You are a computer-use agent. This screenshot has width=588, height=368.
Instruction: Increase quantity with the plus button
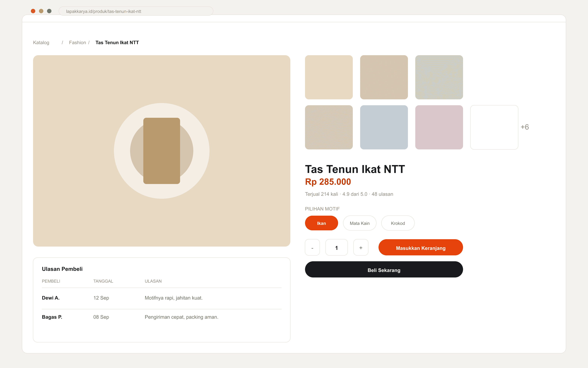361,247
